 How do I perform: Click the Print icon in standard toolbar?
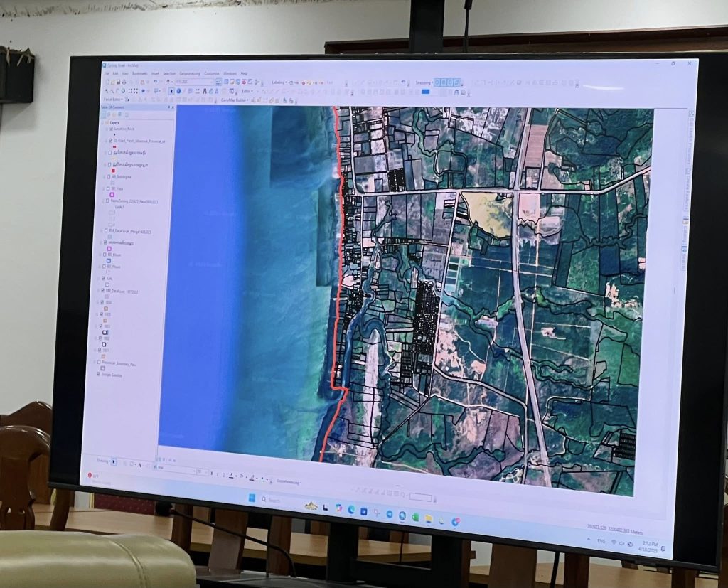124,82
